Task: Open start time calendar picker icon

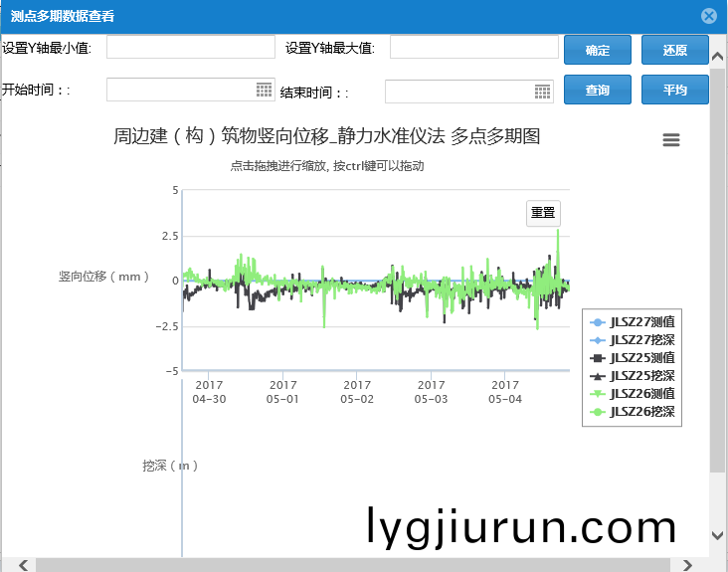Action: [264, 91]
